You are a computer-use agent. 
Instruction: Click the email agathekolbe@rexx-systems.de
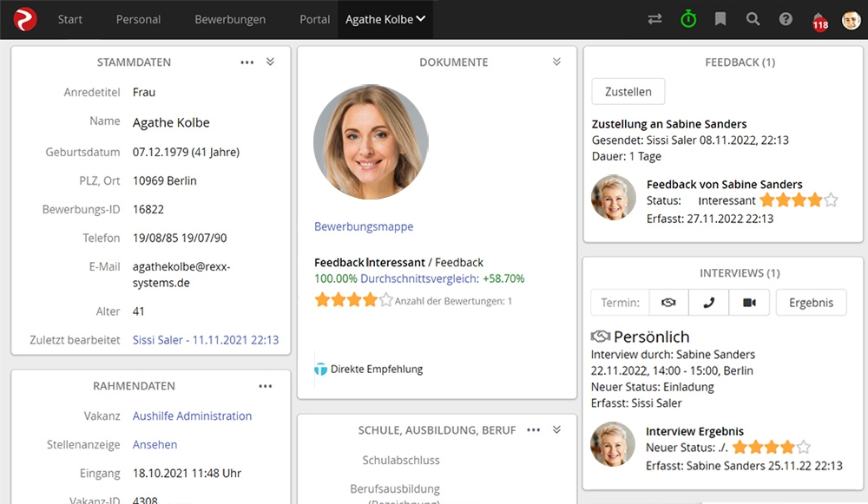click(x=181, y=274)
